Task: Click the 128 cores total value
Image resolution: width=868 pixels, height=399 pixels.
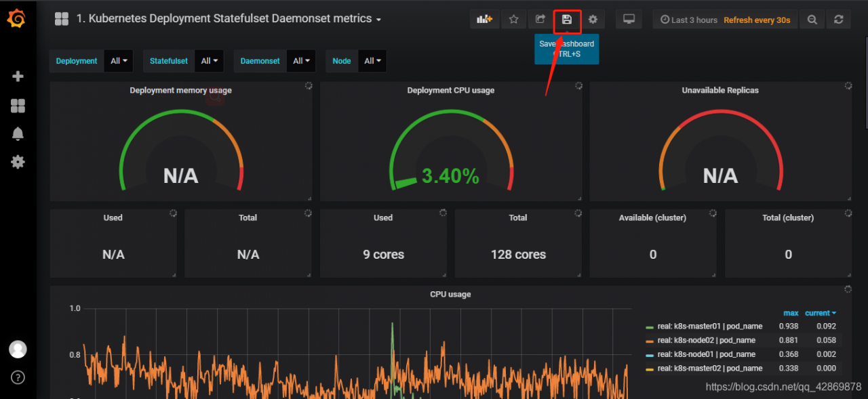Action: tap(518, 255)
